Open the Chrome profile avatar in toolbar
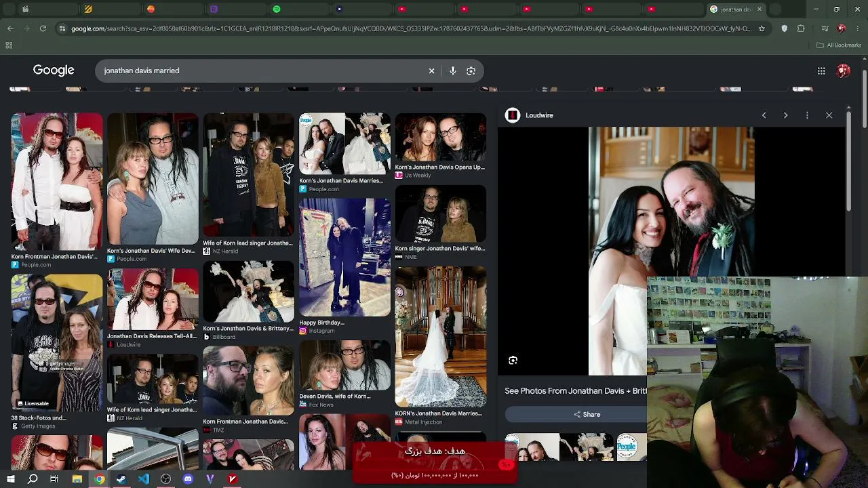 (x=842, y=28)
